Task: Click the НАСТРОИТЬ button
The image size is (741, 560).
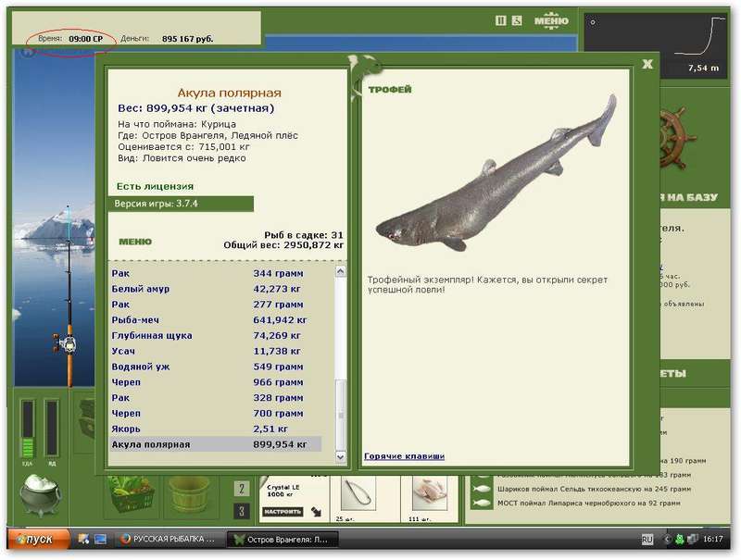Action: click(283, 512)
